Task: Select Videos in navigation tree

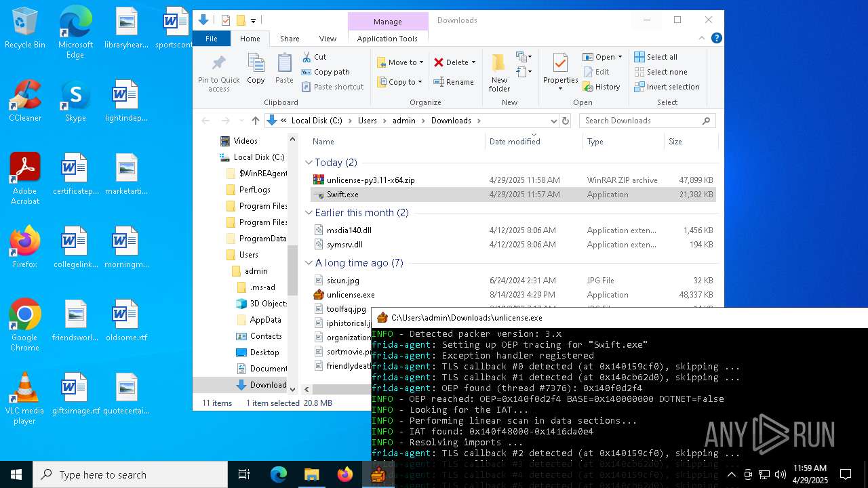Action: point(245,141)
